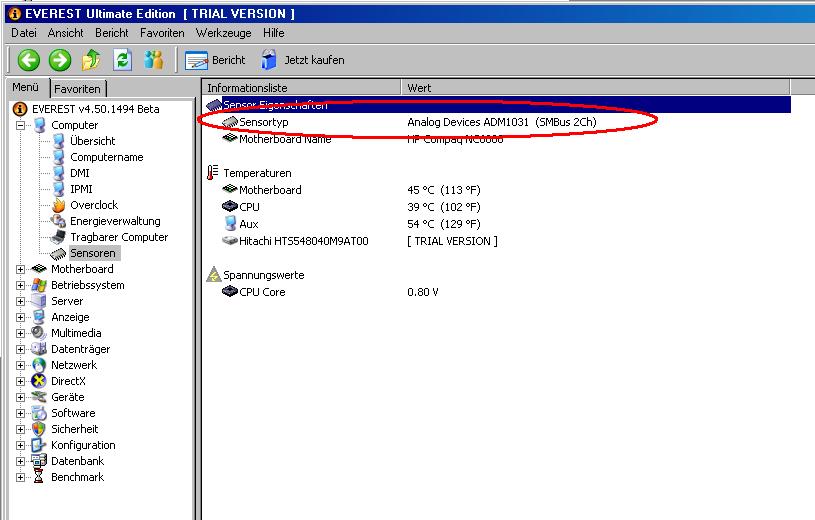Viewport: 815px width, 520px height.
Task: Expand the Anzeige tree node
Action: tap(20, 318)
